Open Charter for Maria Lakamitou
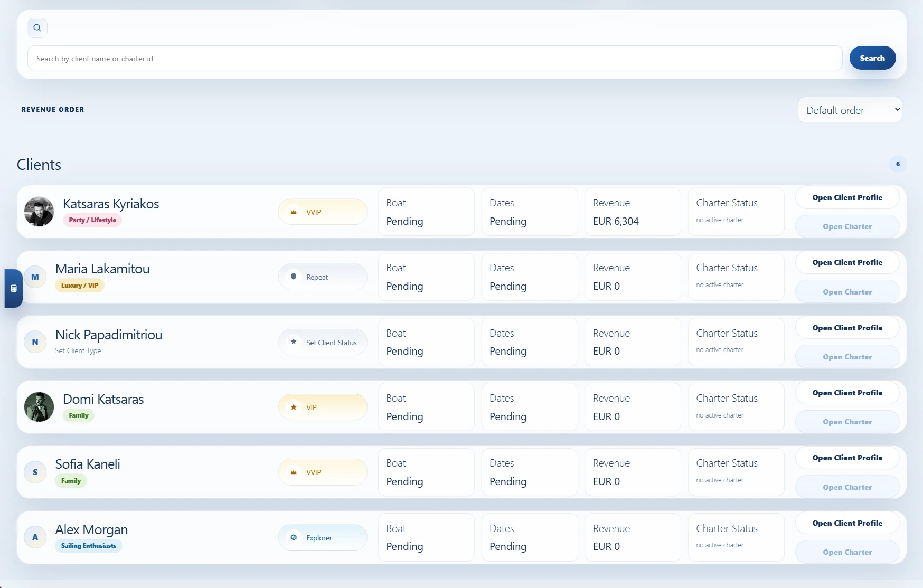Screen dimensions: 923x588 point(847,292)
